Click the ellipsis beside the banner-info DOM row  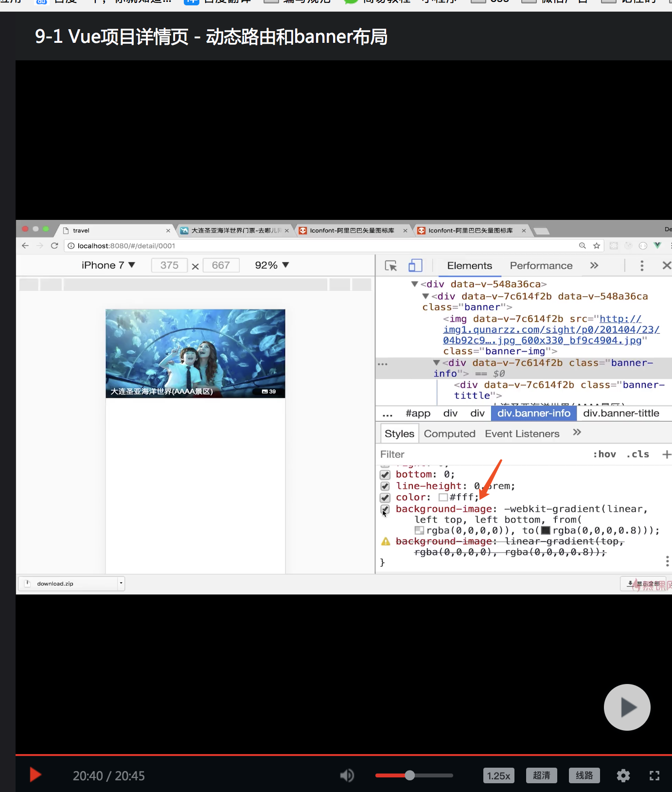(x=383, y=363)
